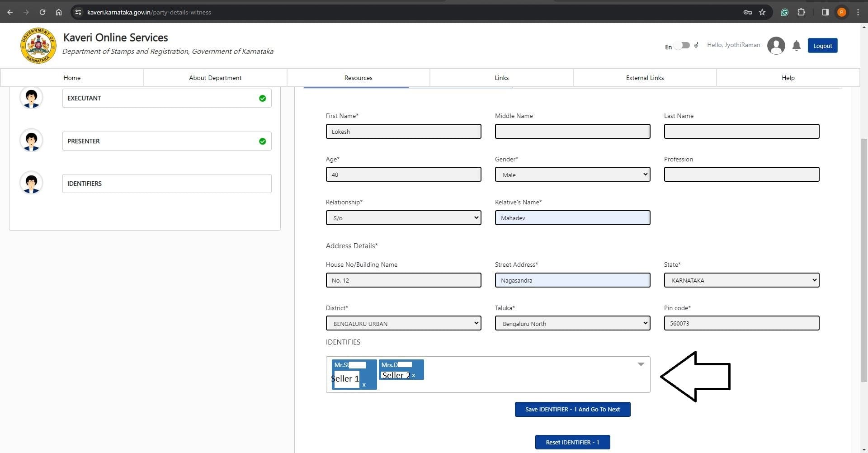
Task: Click the notification bell icon
Action: coord(796,46)
